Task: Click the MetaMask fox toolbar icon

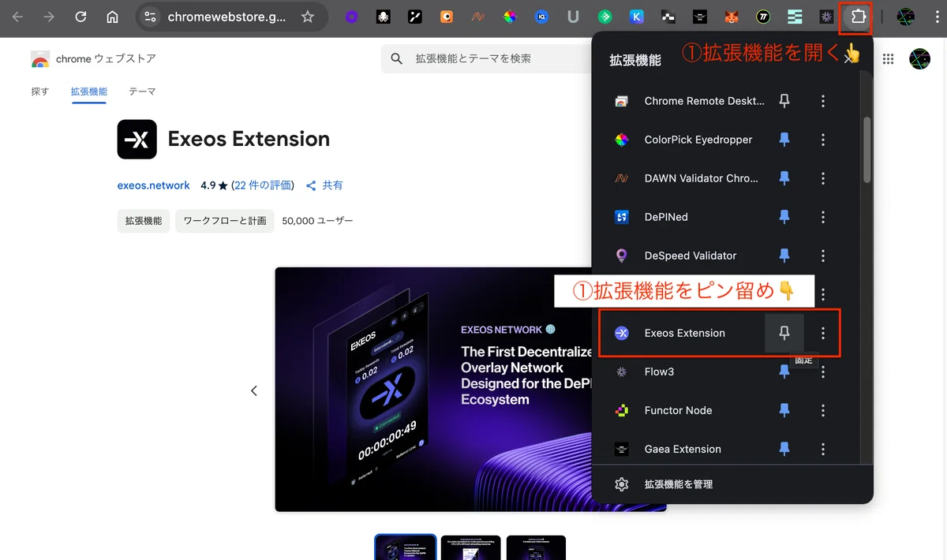Action: [732, 17]
